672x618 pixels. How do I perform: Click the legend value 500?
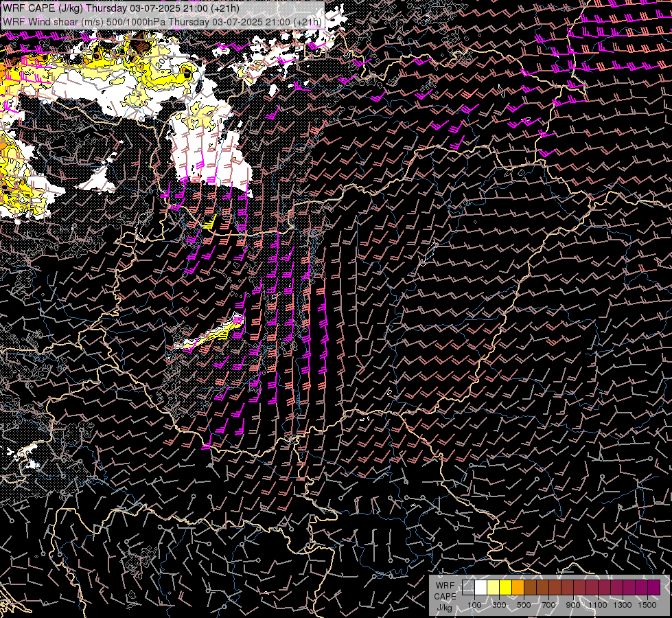[x=524, y=605]
